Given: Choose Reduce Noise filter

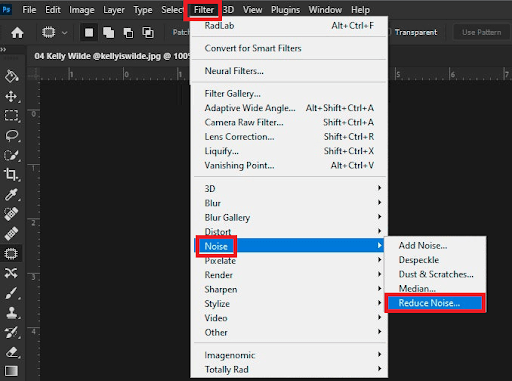Looking at the screenshot, I should [x=435, y=303].
